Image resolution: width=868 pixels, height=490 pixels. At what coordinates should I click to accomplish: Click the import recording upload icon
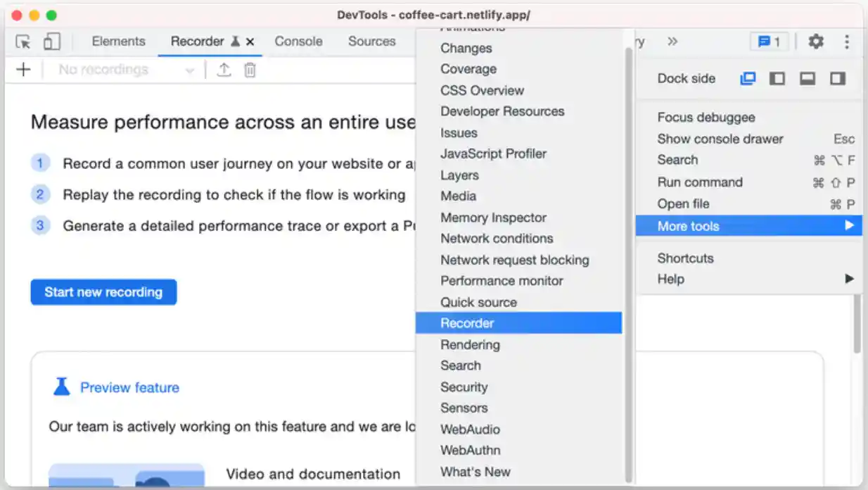[x=224, y=70]
